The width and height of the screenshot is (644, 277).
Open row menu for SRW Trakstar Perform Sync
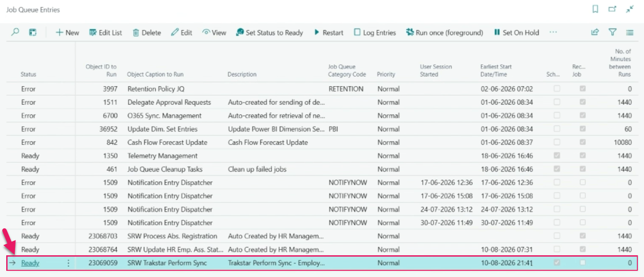[x=68, y=263]
